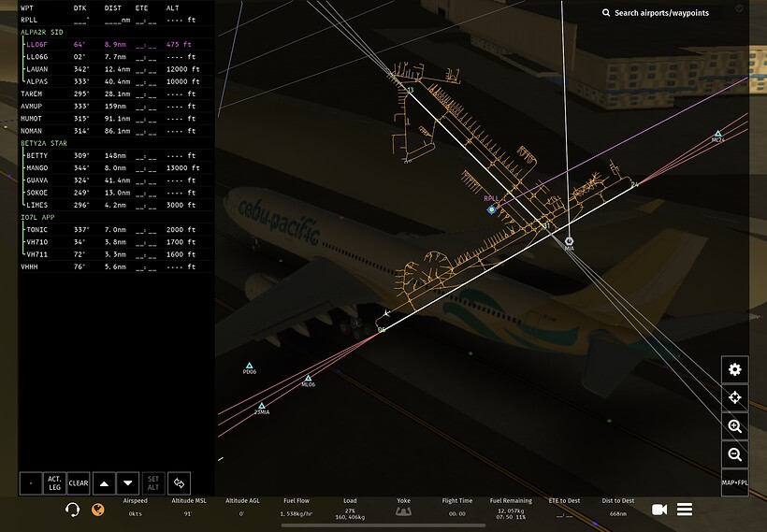The height and width of the screenshot is (532, 767).
Task: Tap the Altitude MSL status readout
Action: click(x=188, y=508)
